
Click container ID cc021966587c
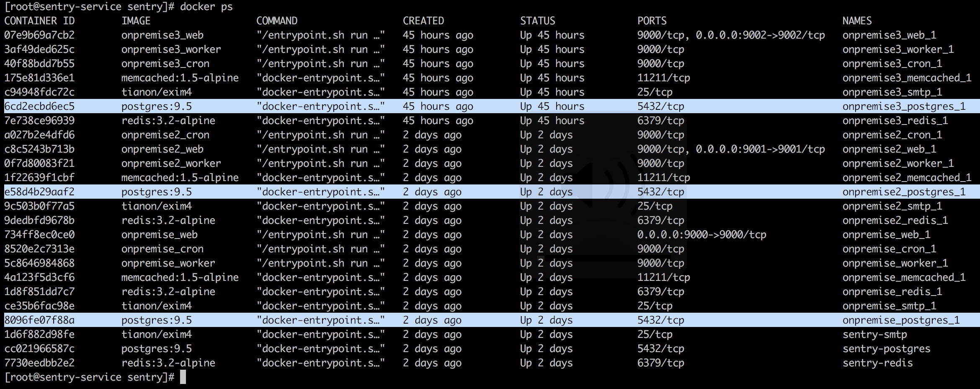coord(39,349)
